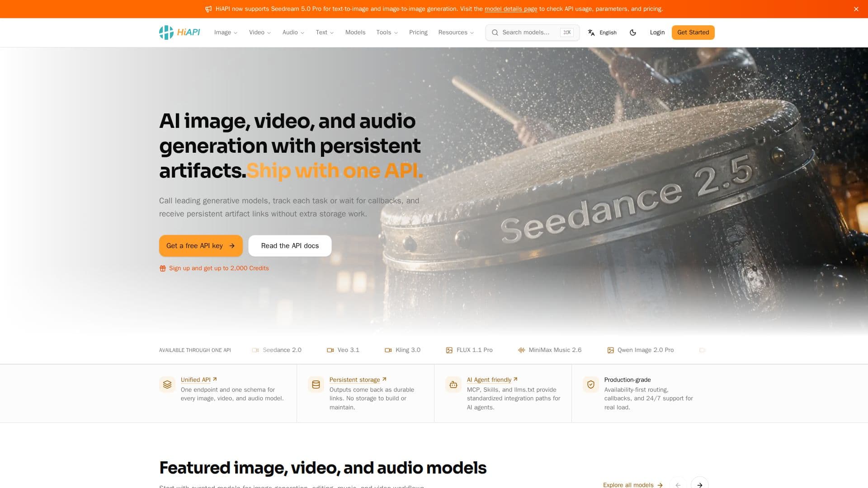Open the Models menu item

point(355,33)
